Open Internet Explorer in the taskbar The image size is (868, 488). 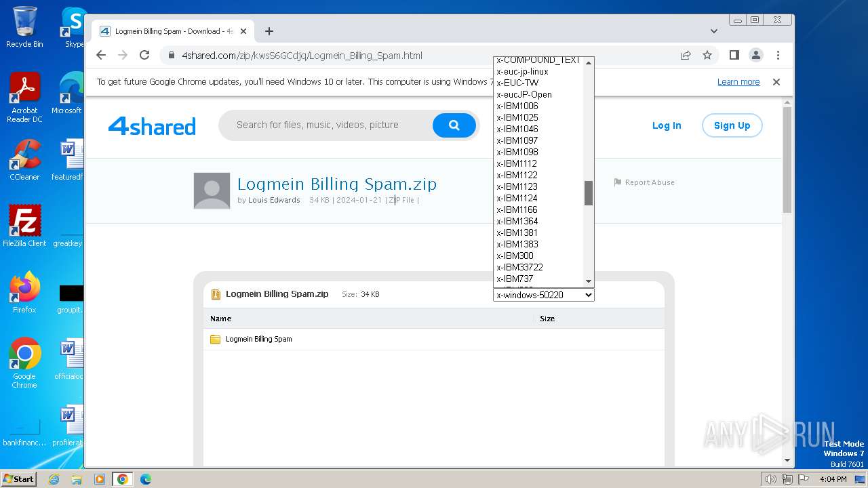click(x=54, y=479)
